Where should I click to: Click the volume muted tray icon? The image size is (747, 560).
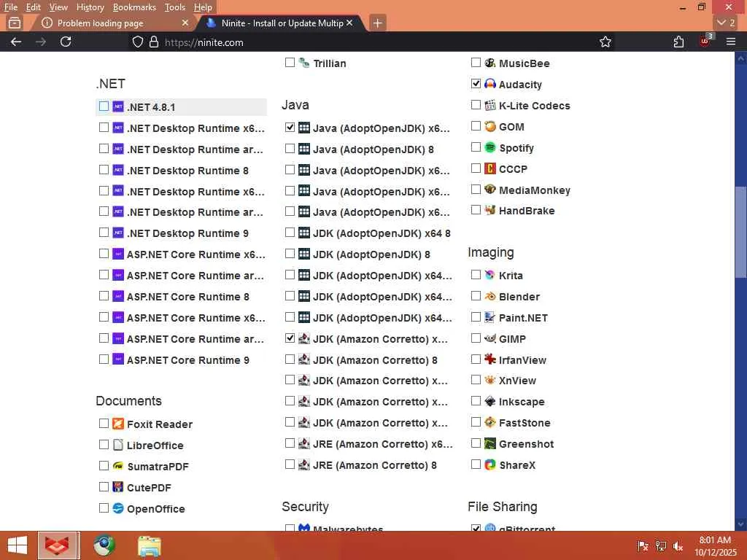pos(678,545)
